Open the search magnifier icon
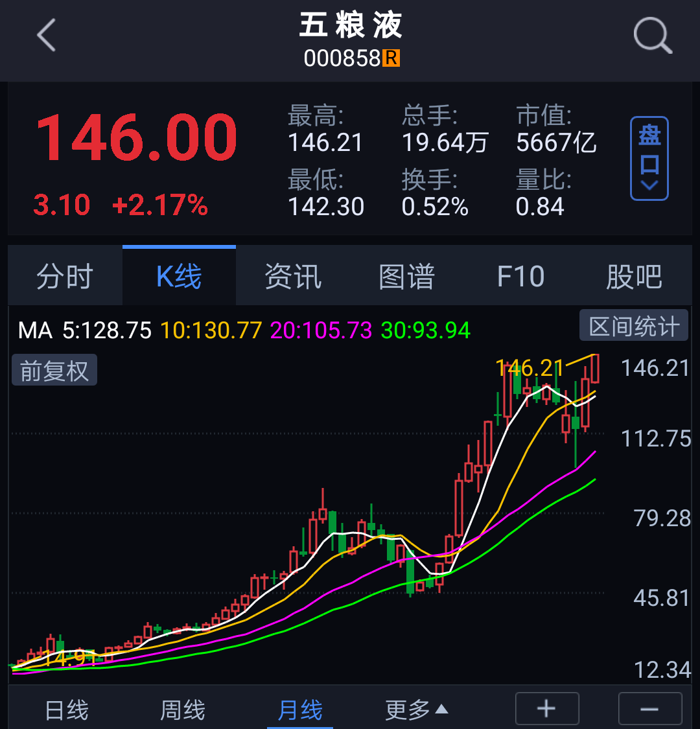 pyautogui.click(x=653, y=36)
